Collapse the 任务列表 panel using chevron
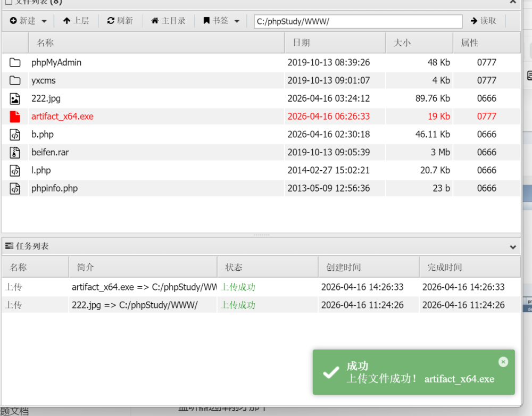The width and height of the screenshot is (532, 416). pos(513,247)
